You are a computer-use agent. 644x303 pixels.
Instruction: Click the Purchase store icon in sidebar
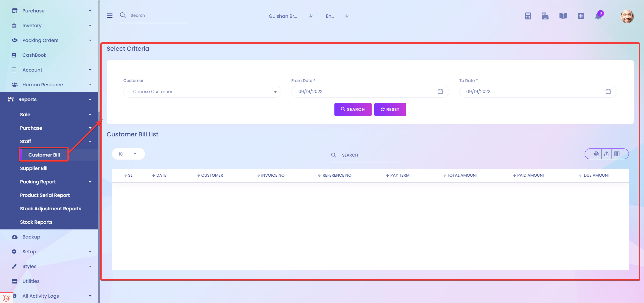[x=14, y=11]
